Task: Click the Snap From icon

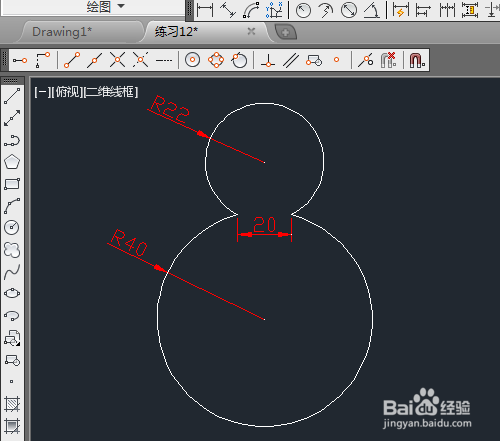Action: (43, 60)
